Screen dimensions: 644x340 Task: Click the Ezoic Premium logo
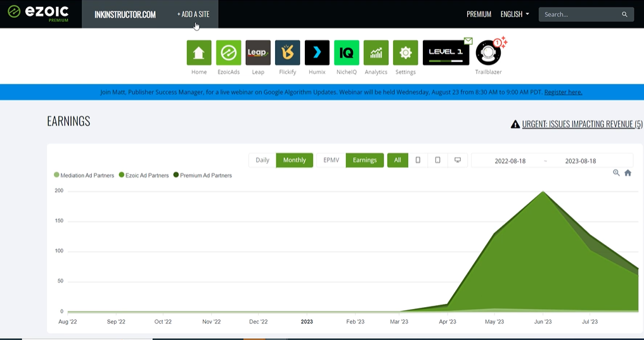click(38, 13)
